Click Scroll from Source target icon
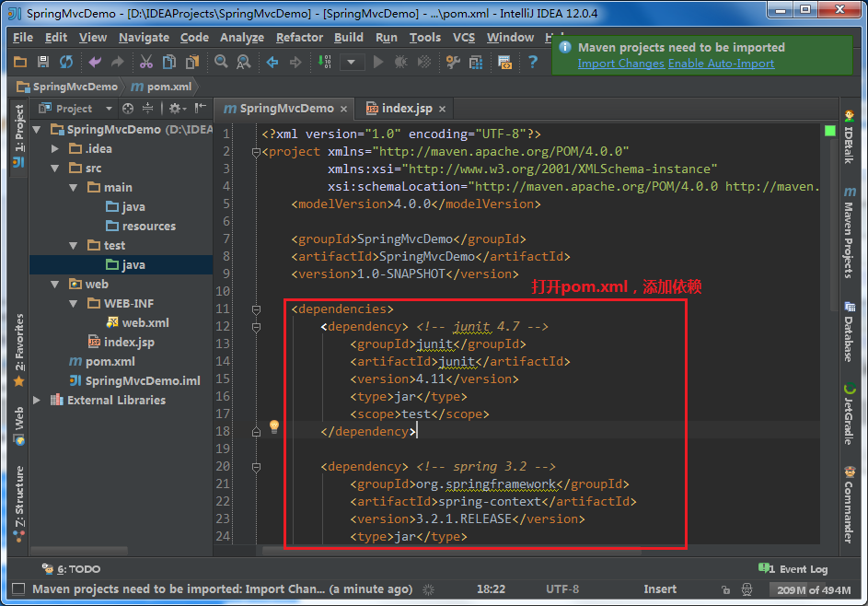 128,109
